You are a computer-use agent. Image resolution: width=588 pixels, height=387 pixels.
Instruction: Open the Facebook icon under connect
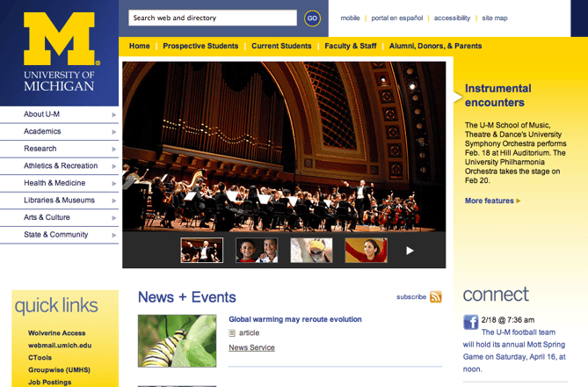click(470, 322)
